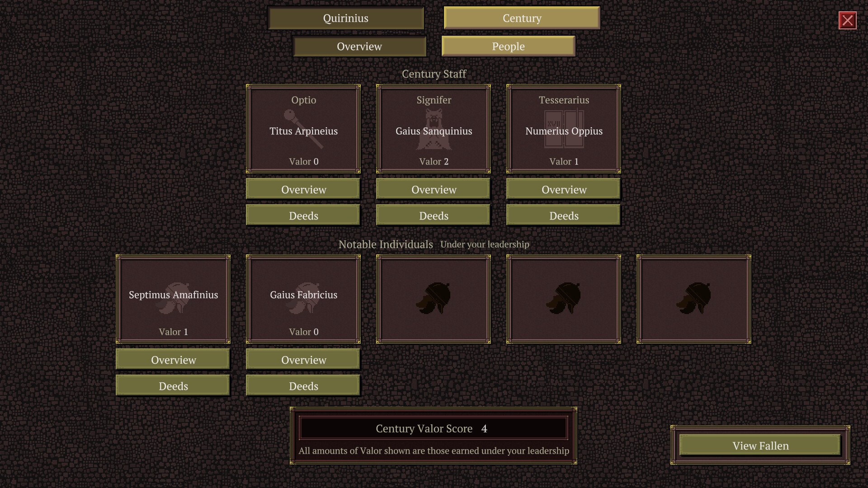Switch to the Quirinius tab
This screenshot has width=868, height=488.
pos(345,19)
